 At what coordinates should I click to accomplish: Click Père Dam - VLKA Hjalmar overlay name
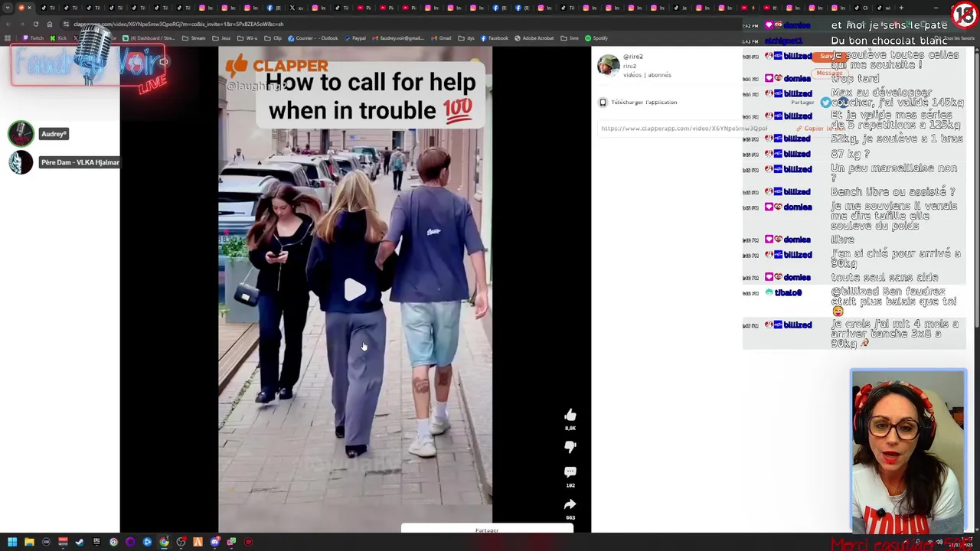pyautogui.click(x=80, y=162)
